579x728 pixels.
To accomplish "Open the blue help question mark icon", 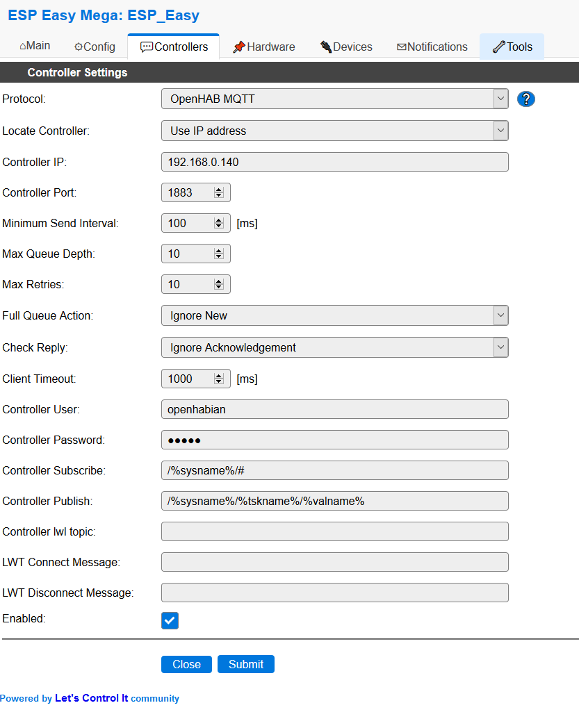I will 526,99.
